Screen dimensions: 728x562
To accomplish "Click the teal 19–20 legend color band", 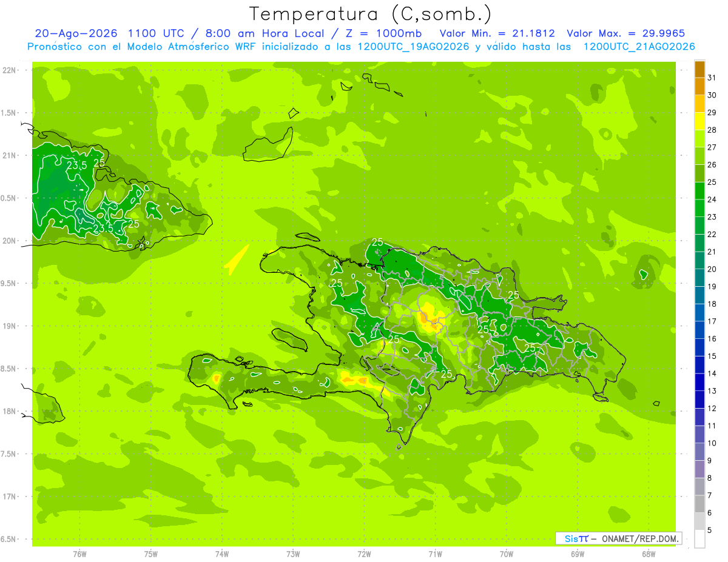I will (x=699, y=278).
